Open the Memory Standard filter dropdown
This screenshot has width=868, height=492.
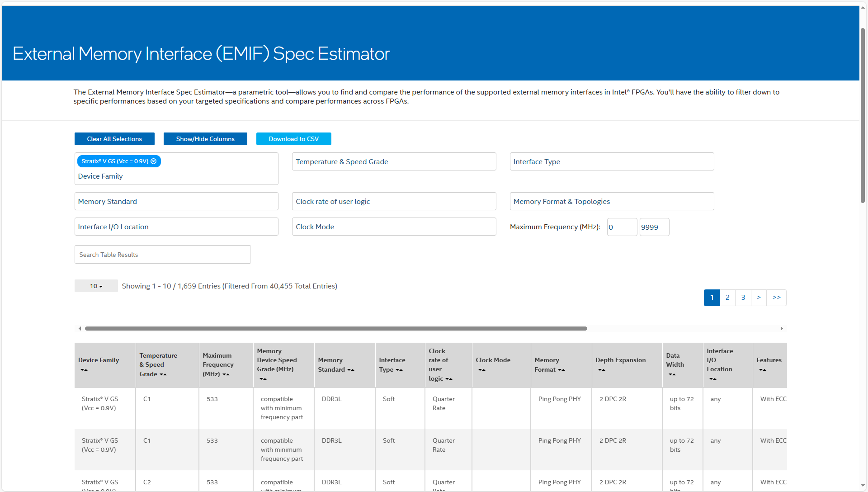click(x=176, y=201)
